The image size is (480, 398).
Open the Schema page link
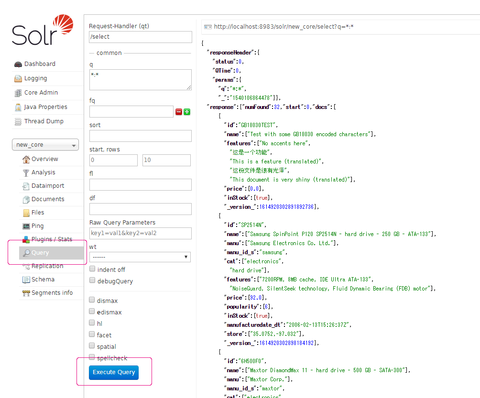pos(43,279)
